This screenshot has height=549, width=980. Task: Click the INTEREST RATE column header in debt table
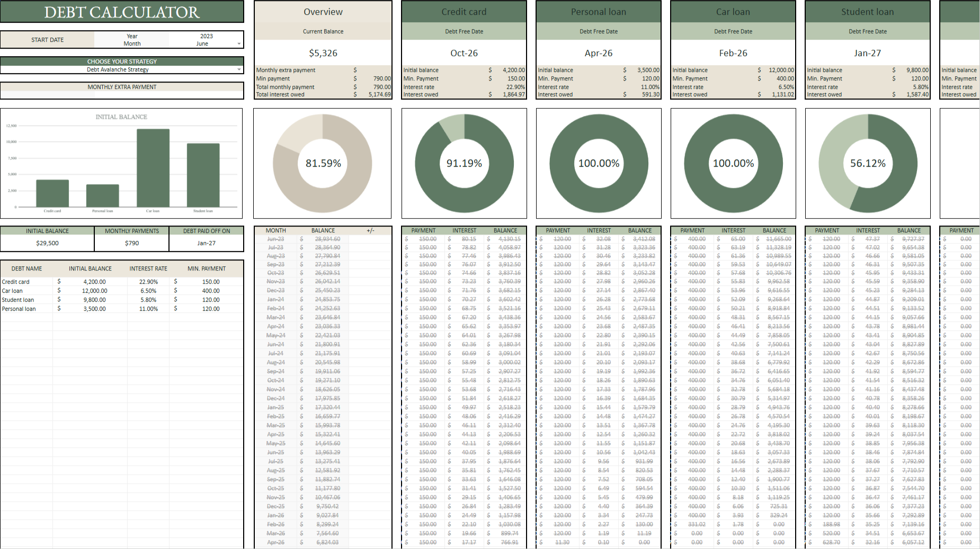click(148, 268)
